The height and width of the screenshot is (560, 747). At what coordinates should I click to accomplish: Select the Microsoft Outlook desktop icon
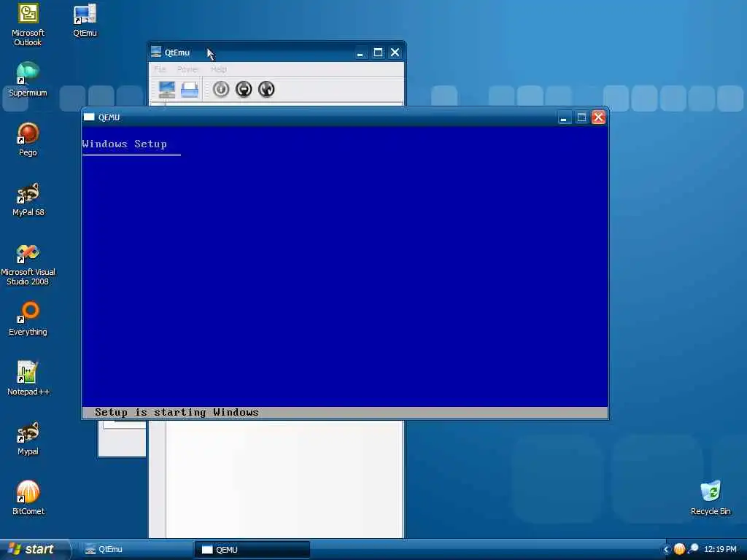[28, 25]
